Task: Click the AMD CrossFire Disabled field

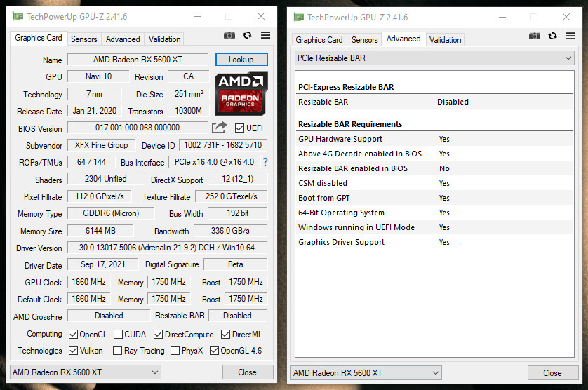Action: pyautogui.click(x=109, y=316)
